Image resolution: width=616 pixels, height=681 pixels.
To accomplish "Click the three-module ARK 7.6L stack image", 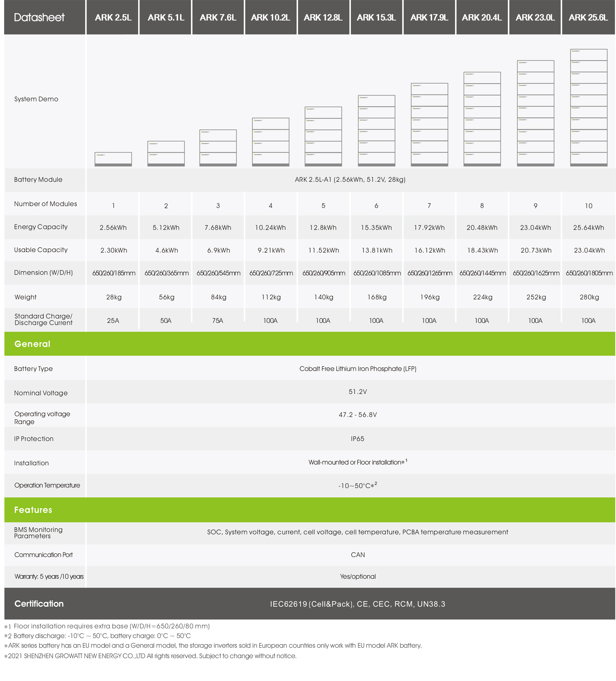I will coord(218,148).
